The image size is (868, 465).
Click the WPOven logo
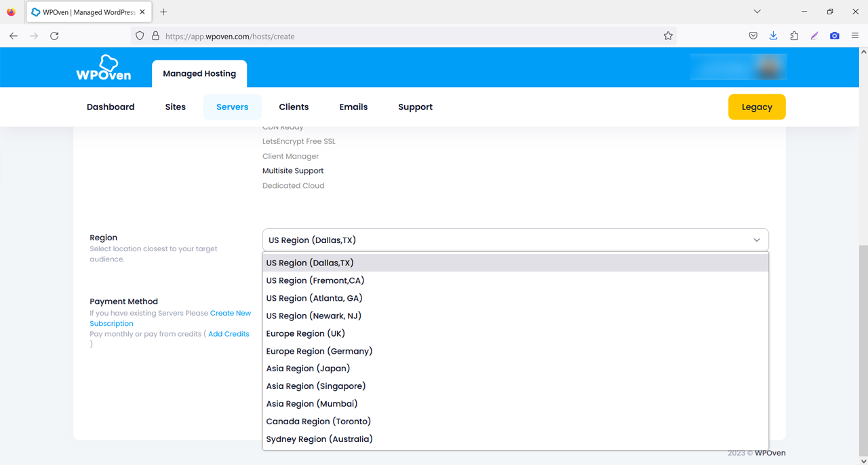[x=104, y=68]
